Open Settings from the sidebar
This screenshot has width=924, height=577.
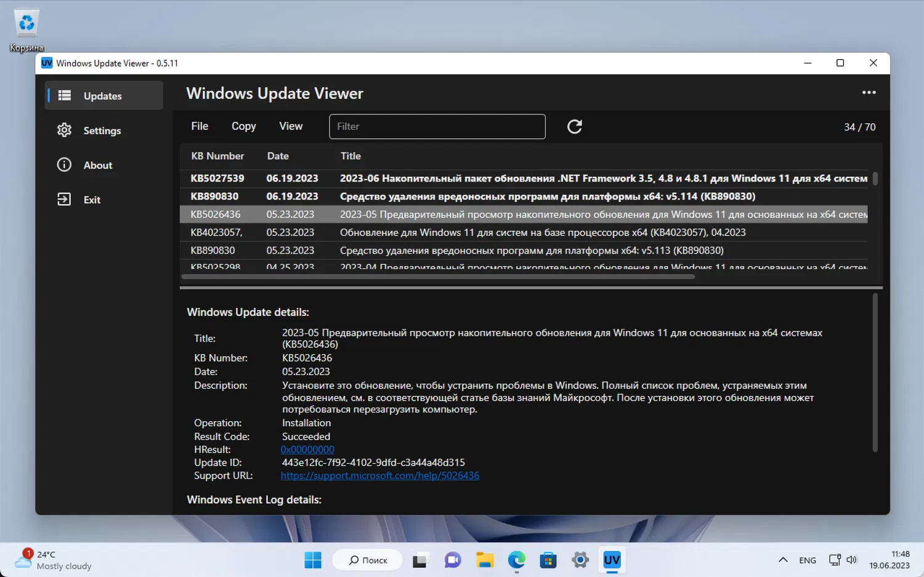[104, 131]
